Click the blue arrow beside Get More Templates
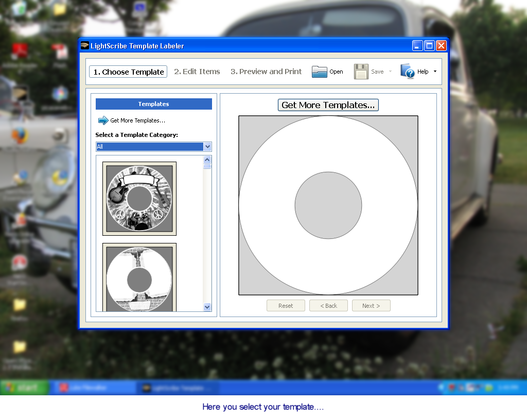 pos(103,120)
